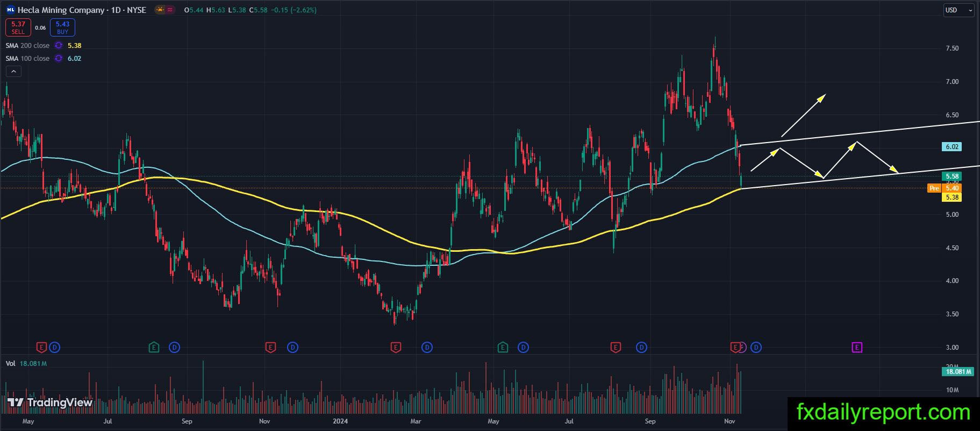Screen dimensions: 980x431
Task: Click the green 18.081 M volume axis tag
Action: [x=958, y=372]
